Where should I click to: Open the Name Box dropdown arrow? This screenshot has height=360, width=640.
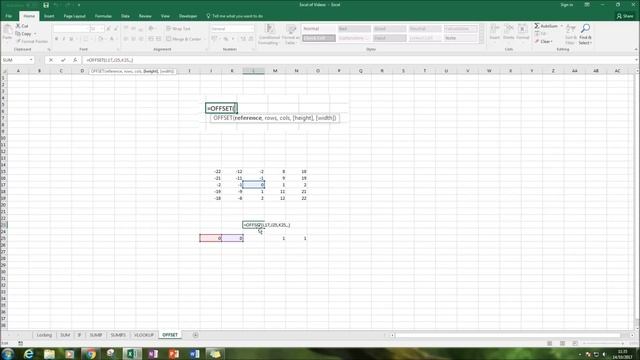pyautogui.click(x=31, y=60)
